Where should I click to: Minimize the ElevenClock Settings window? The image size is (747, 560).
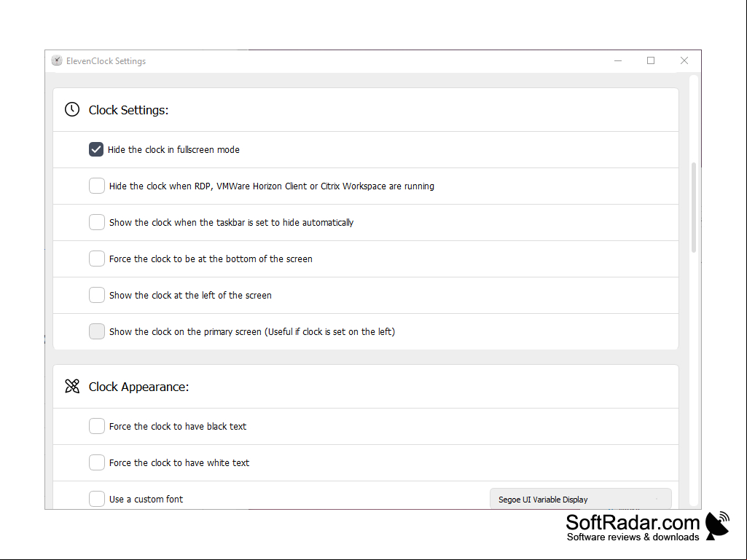[x=618, y=60]
